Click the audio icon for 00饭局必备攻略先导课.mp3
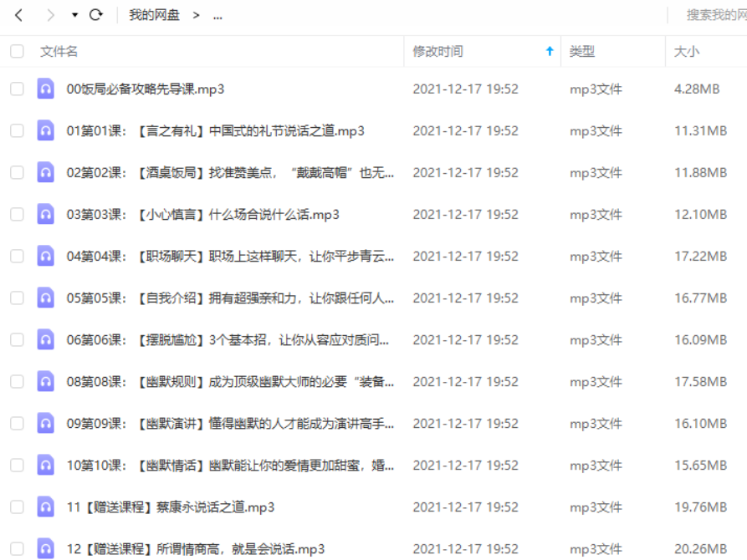The width and height of the screenshot is (747, 560). point(46,89)
